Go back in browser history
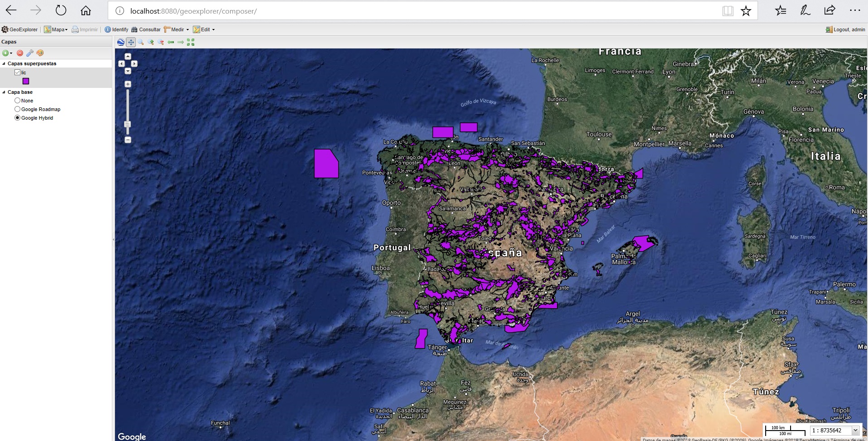Viewport: 868px width, 441px height. coord(11,10)
